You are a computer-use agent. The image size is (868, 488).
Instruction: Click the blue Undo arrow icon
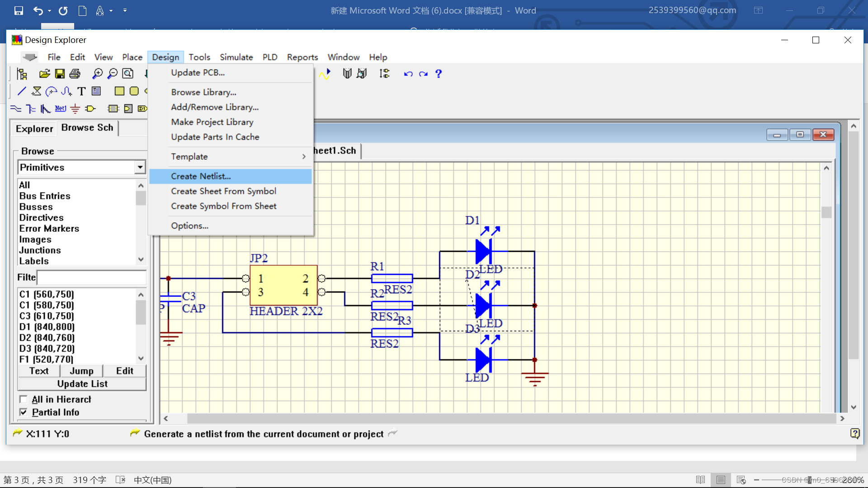(408, 74)
